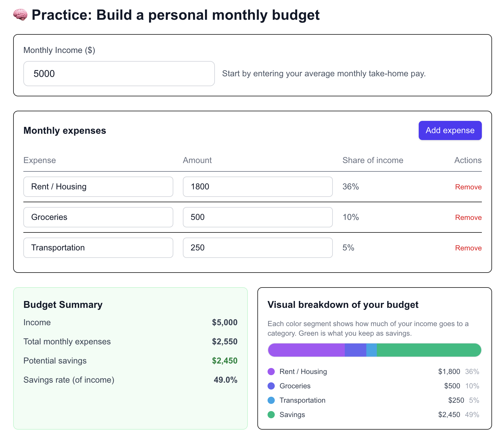
Task: Edit the Transportation expense name field
Action: [x=98, y=248]
